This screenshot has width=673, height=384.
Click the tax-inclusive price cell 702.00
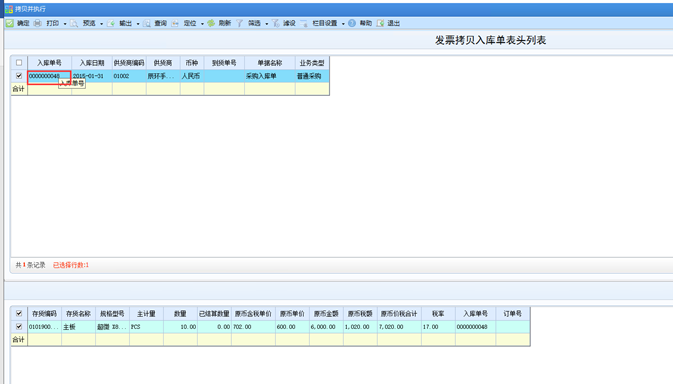pyautogui.click(x=253, y=327)
